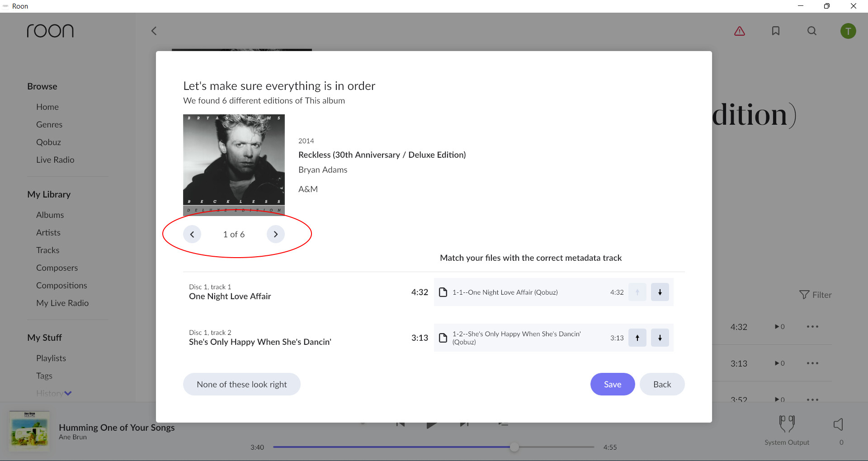Click file icon for 1-2 She's Only Happy
The height and width of the screenshot is (461, 868).
(x=443, y=338)
